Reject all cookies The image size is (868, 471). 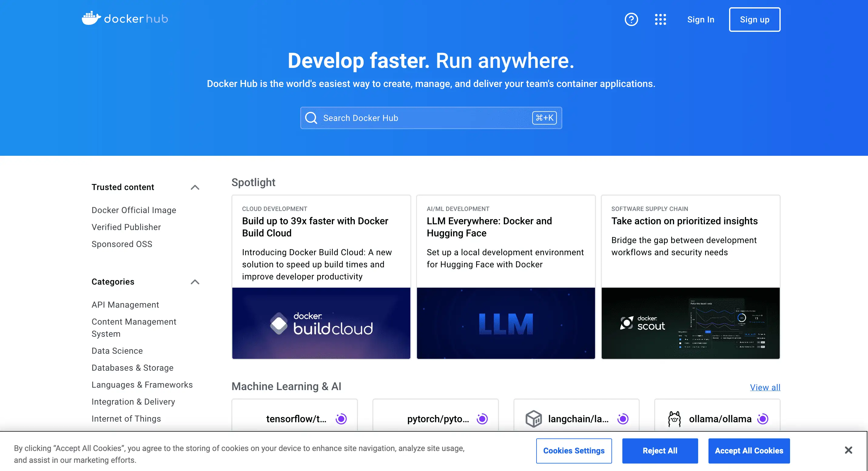[660, 450]
